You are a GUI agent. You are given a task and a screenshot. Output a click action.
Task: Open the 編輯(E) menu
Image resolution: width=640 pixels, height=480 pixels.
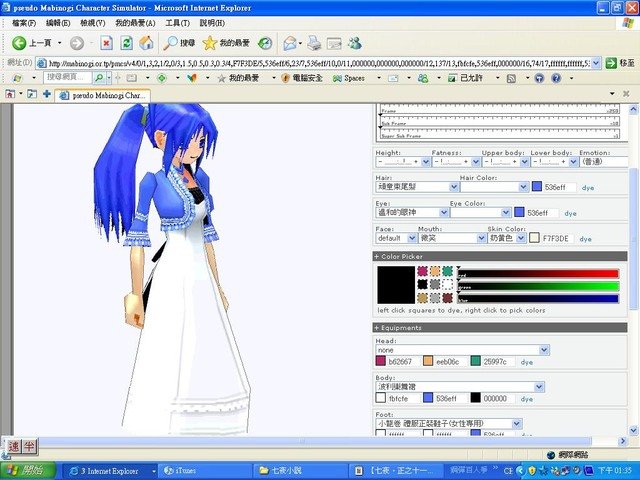click(x=58, y=23)
